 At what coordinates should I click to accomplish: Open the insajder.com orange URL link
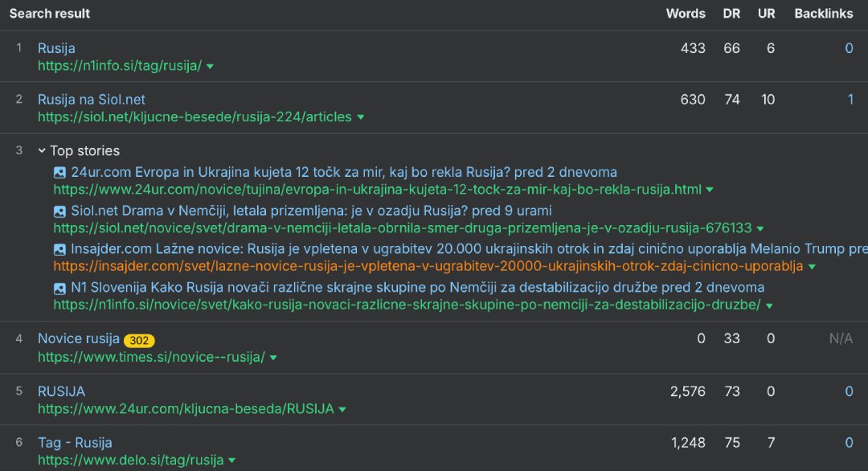[x=428, y=266]
